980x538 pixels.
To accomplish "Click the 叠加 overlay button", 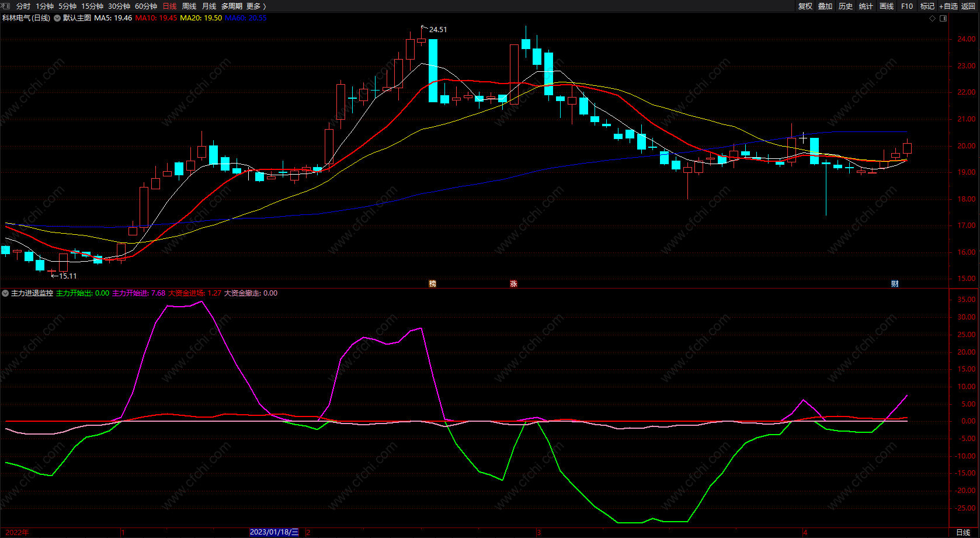I will (x=825, y=6).
